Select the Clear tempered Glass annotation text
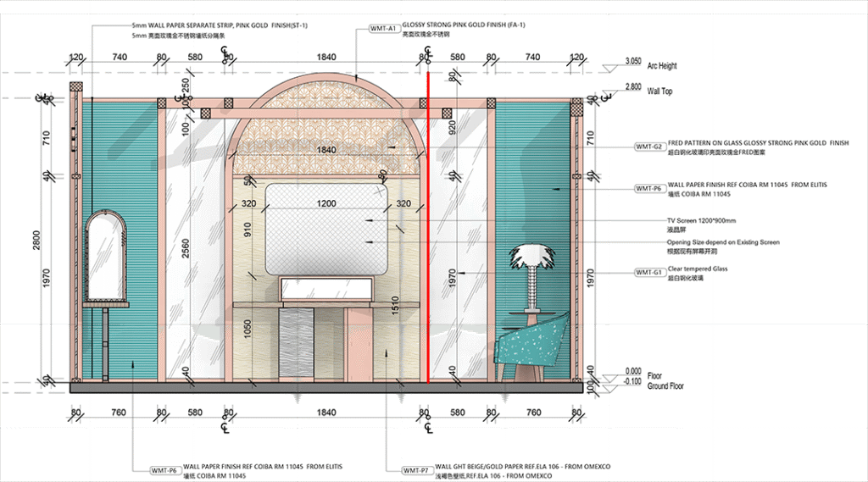This screenshot has height=482, width=868. click(698, 269)
